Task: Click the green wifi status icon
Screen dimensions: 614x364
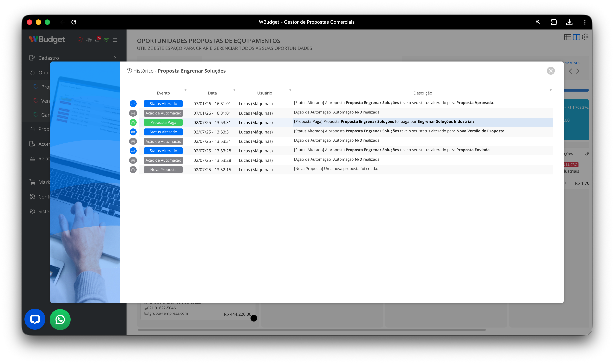Action: (x=106, y=40)
